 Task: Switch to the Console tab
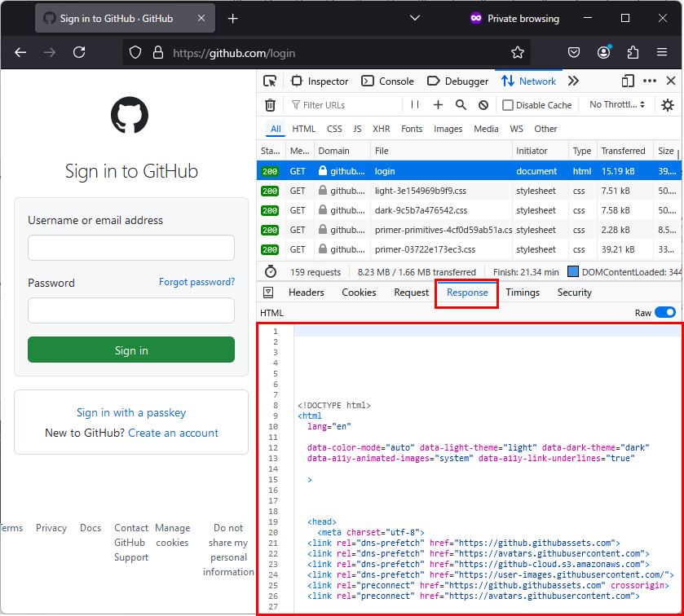(388, 81)
